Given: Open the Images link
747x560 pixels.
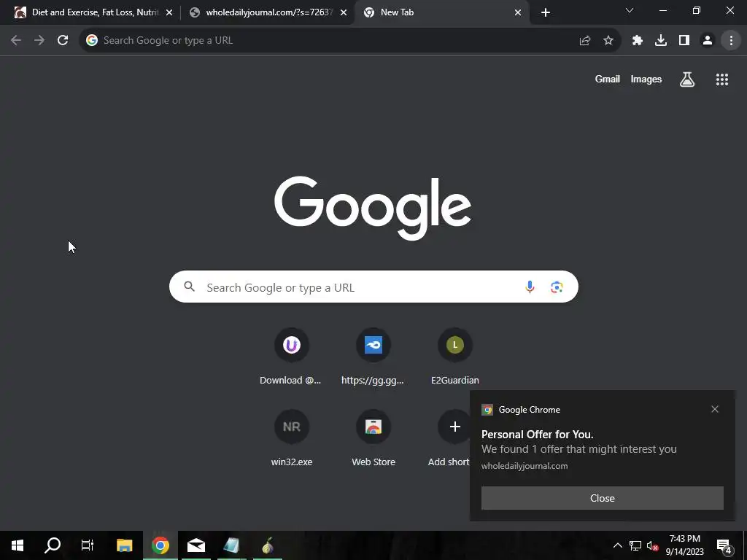Looking at the screenshot, I should pos(646,79).
